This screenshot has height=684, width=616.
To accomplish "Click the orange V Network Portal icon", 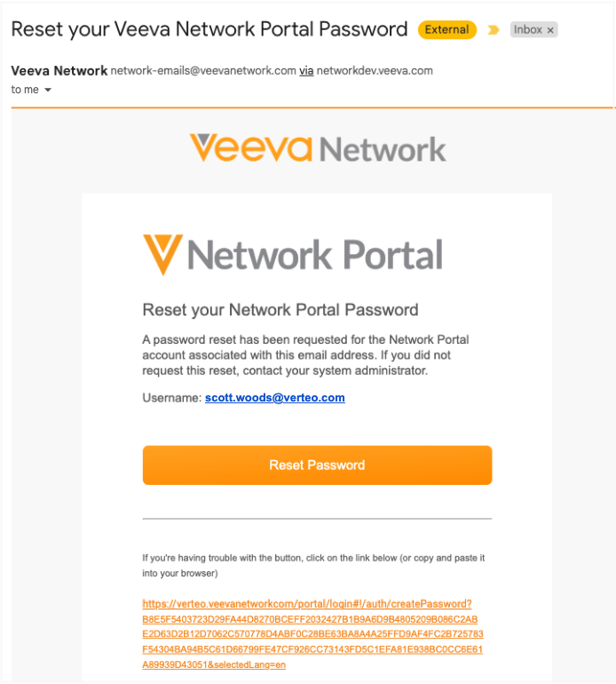I will click(x=162, y=255).
